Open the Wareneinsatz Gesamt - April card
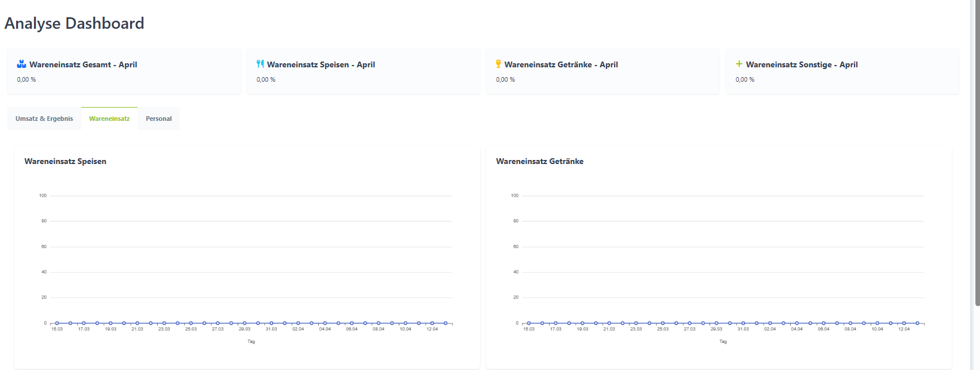Image resolution: width=980 pixels, height=370 pixels. click(124, 71)
